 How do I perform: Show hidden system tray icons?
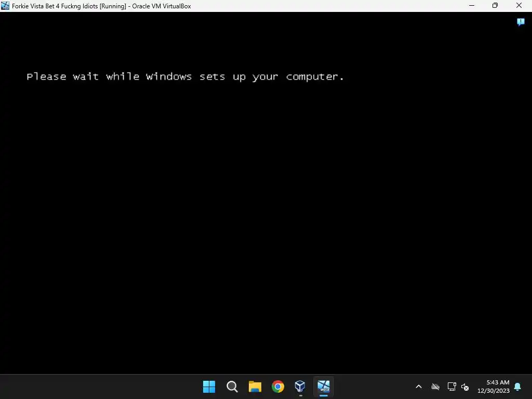pos(419,387)
